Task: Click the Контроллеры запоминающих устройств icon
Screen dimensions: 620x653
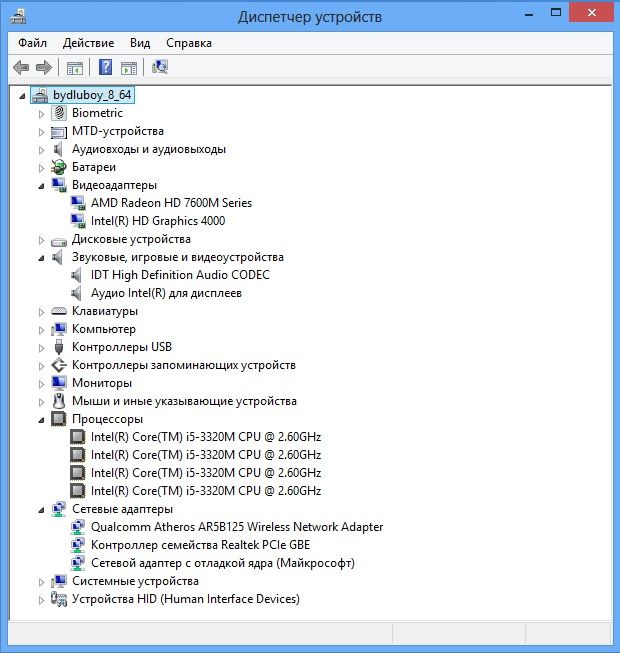Action: pyautogui.click(x=59, y=365)
